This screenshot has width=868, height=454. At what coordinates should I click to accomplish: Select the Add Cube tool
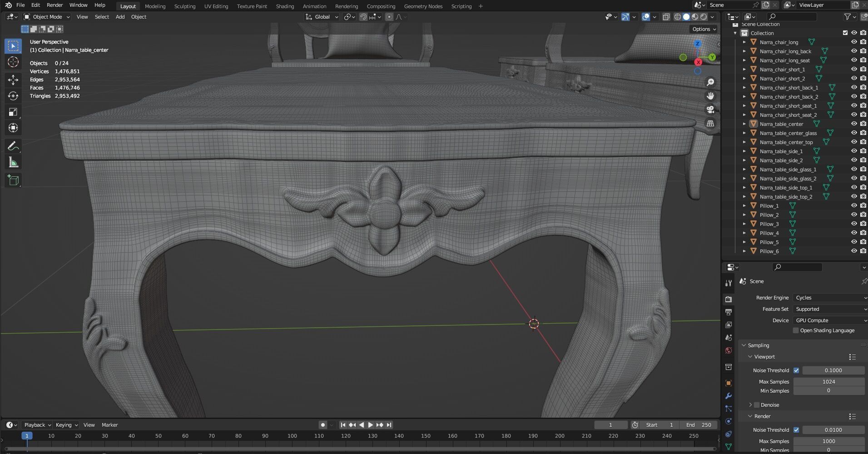pos(13,180)
